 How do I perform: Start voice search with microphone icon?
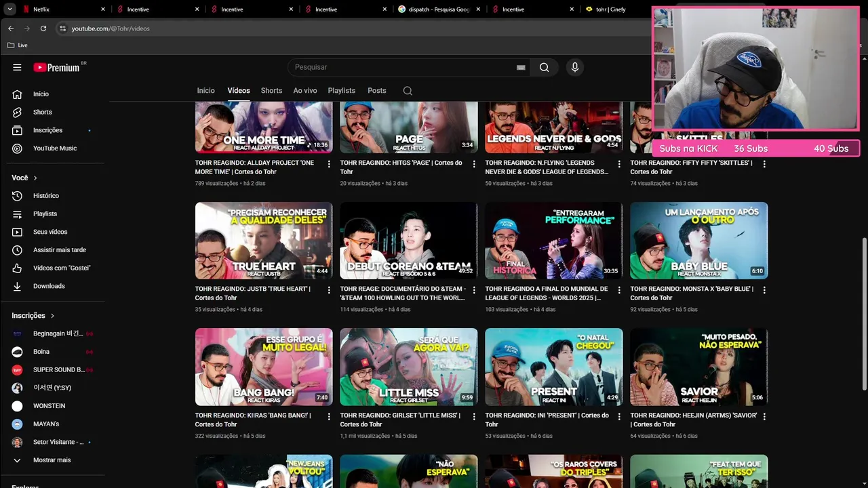point(574,67)
